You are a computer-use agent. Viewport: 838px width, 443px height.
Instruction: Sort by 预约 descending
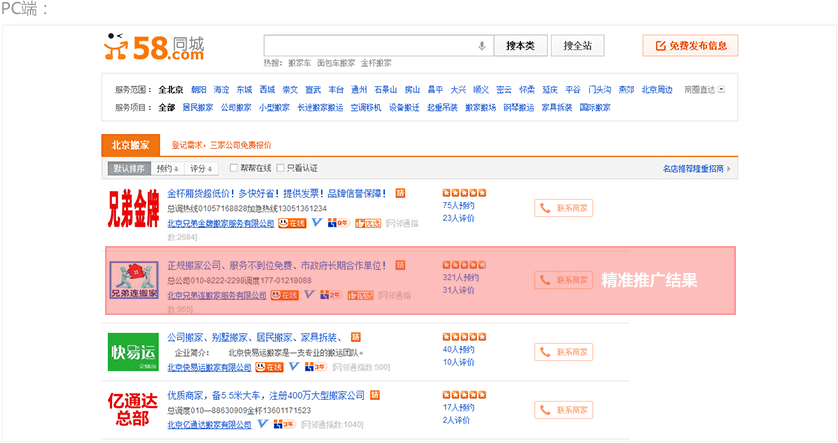(167, 168)
